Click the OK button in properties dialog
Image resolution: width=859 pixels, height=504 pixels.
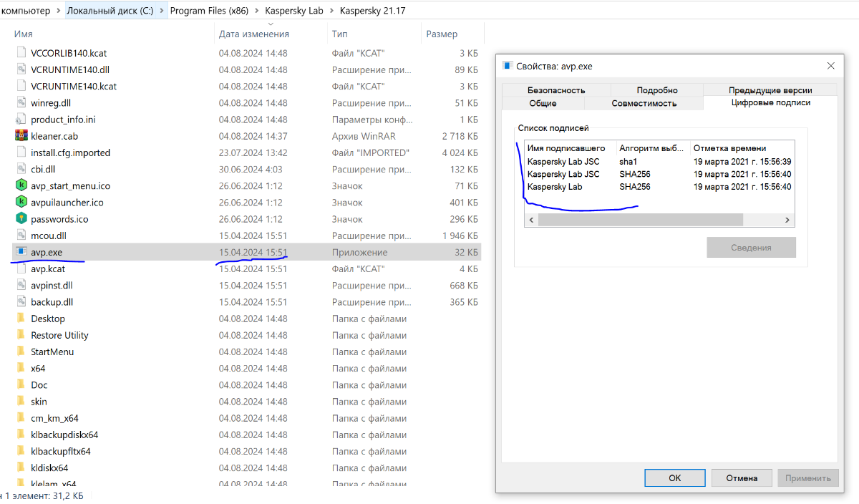(x=675, y=478)
